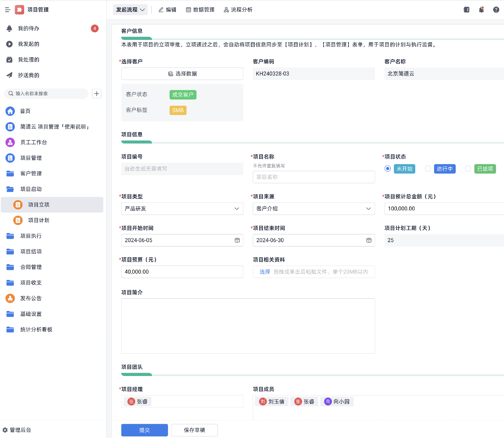This screenshot has width=504, height=438.
Task: Open the 项目类型 dropdown showing 产品研发
Action: [182, 209]
